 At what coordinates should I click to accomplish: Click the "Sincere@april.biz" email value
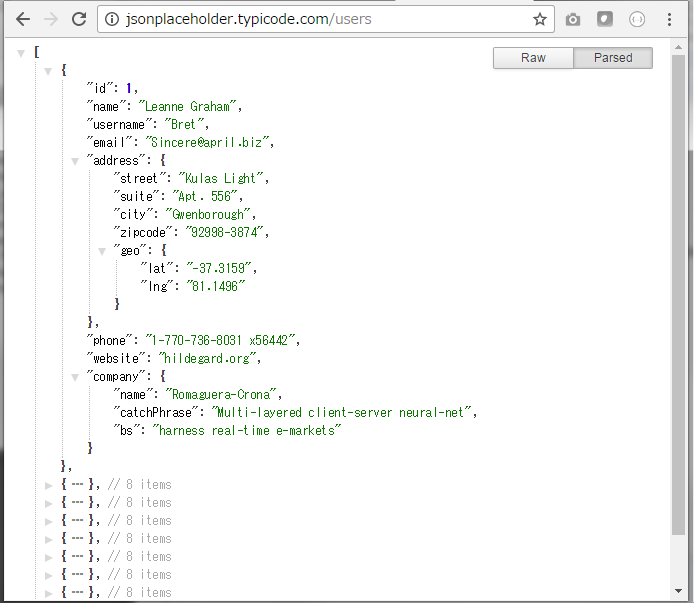(x=207, y=143)
